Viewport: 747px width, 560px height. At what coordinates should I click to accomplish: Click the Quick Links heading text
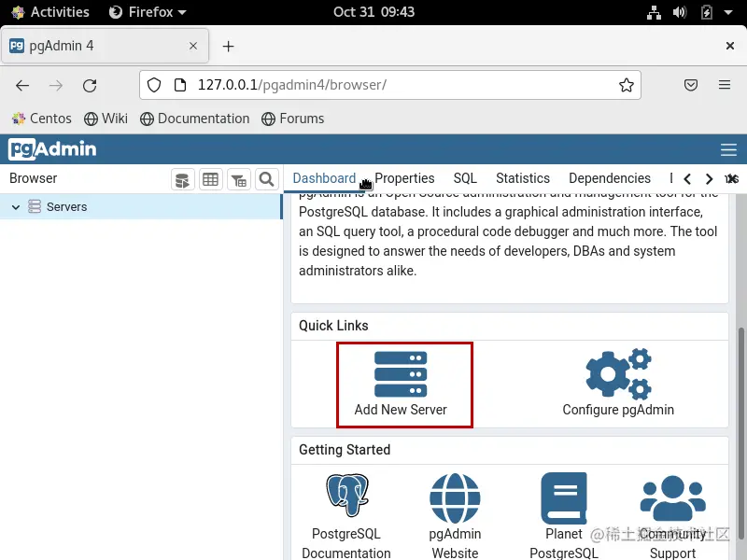click(333, 326)
